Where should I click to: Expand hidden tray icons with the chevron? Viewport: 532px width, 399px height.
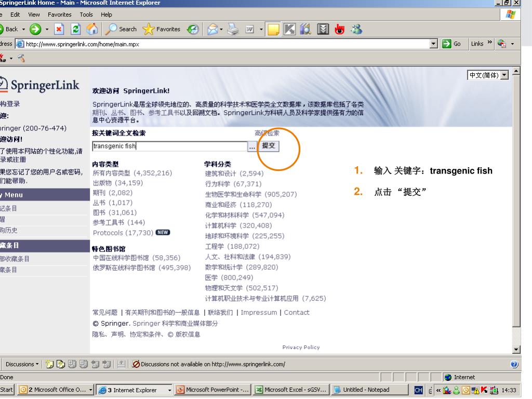[438, 390]
